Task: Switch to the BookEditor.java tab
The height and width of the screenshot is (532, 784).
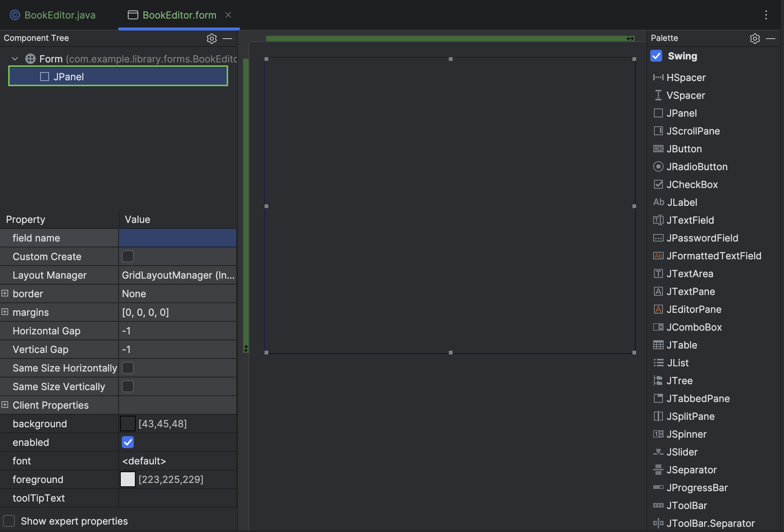Action: click(x=59, y=15)
